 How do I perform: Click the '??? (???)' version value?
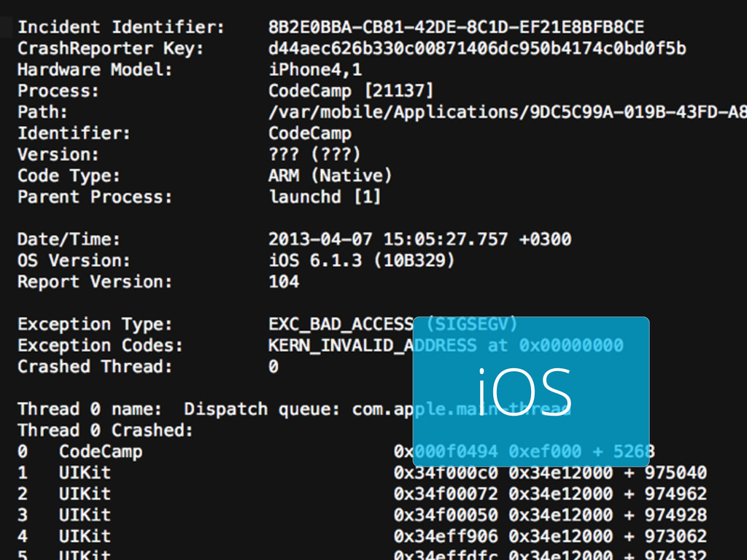pyautogui.click(x=314, y=155)
